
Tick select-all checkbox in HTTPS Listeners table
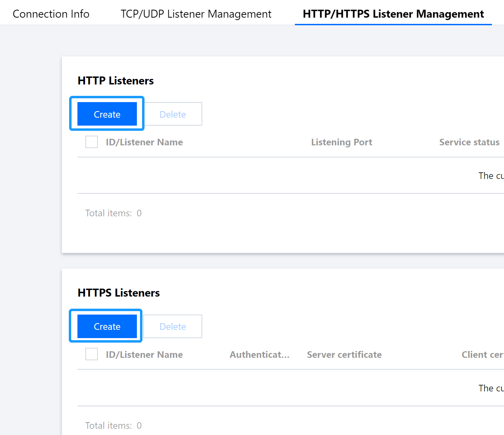tap(92, 354)
